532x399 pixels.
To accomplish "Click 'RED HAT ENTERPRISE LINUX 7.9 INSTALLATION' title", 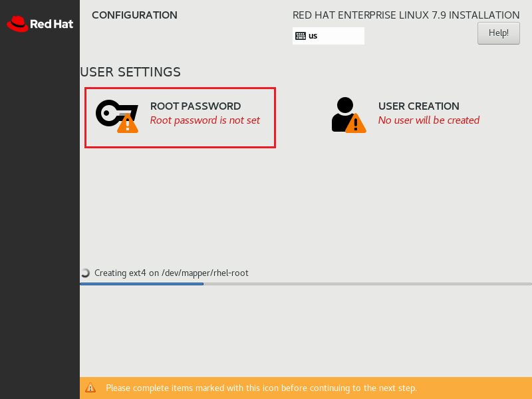I will (406, 15).
